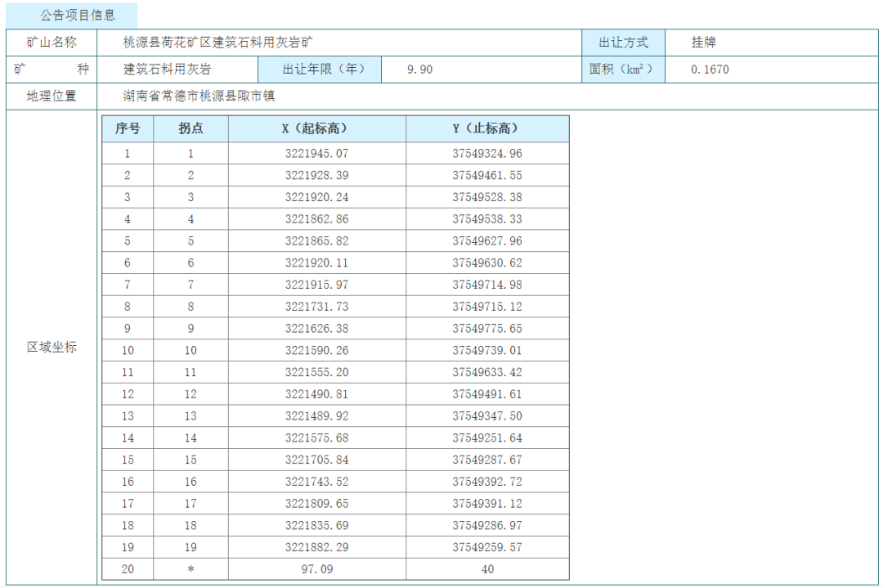Viewport: 883px width, 588px height.
Task: Click the area value 0.1670
Action: [709, 70]
